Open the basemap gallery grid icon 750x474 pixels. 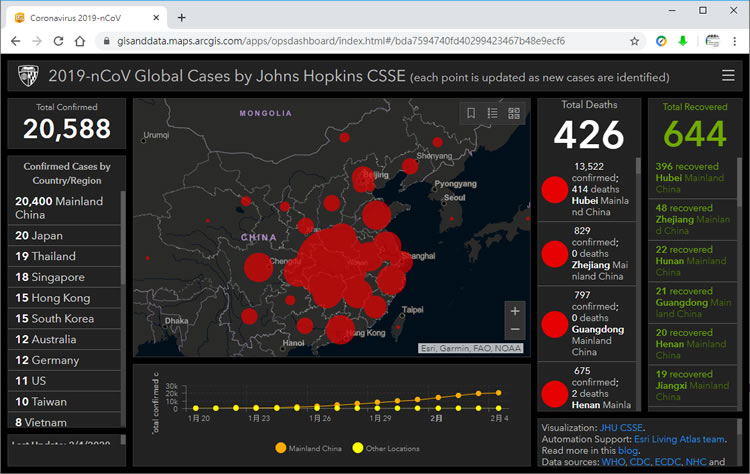coord(514,113)
